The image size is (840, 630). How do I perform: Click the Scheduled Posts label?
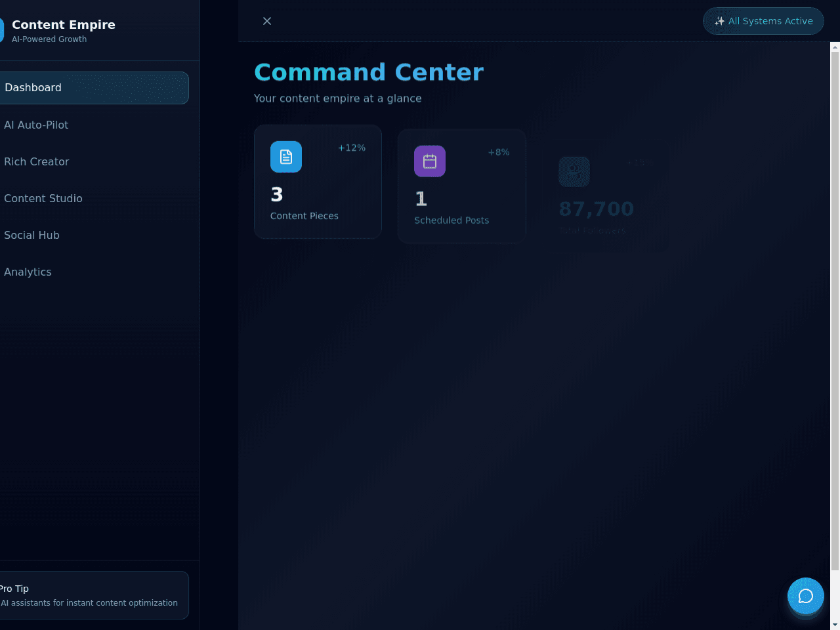coord(451,220)
